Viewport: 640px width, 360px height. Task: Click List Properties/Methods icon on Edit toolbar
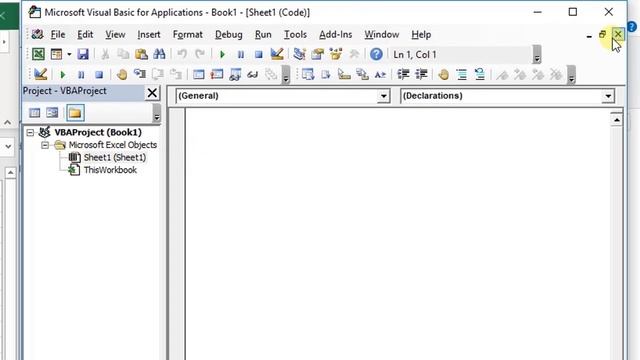pos(308,74)
